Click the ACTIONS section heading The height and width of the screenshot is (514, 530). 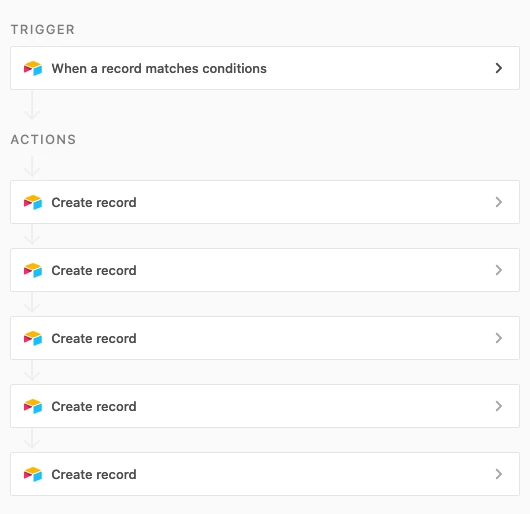(x=43, y=140)
